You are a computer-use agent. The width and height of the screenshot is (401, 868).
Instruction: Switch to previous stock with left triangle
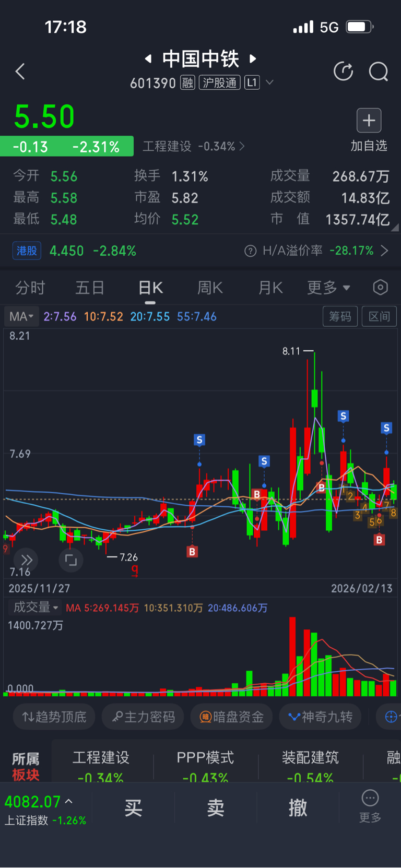point(148,58)
